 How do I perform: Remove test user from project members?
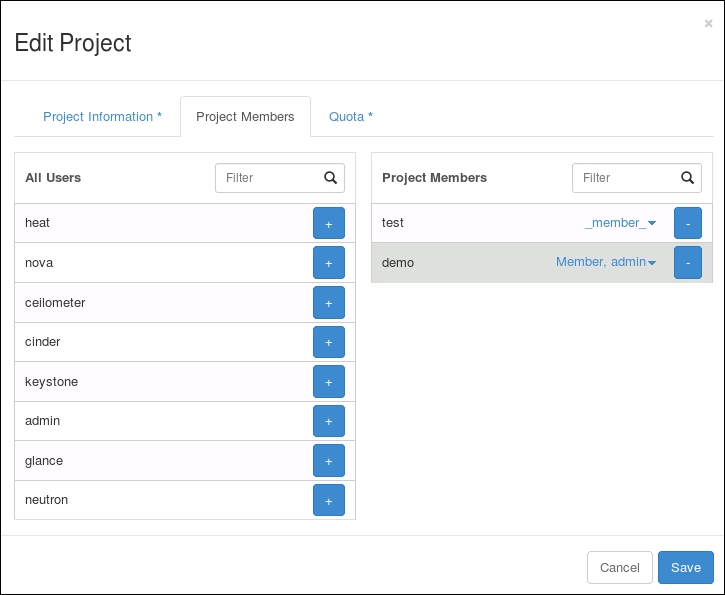687,223
